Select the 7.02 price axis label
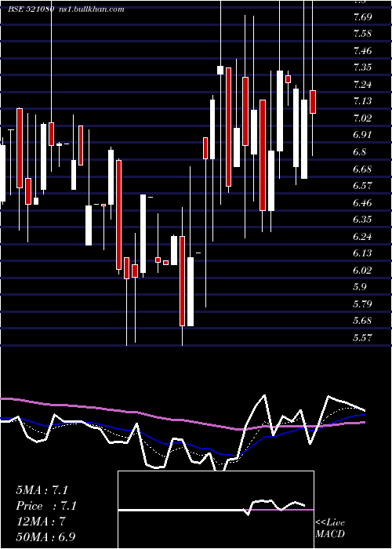Viewport: 392px width, 549px height. pos(362,118)
